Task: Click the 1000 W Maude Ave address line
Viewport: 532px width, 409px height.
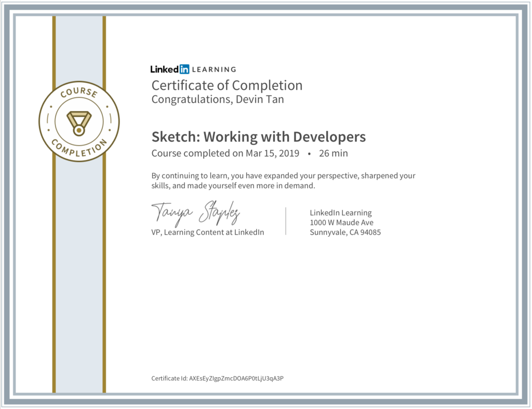Action: tap(341, 222)
